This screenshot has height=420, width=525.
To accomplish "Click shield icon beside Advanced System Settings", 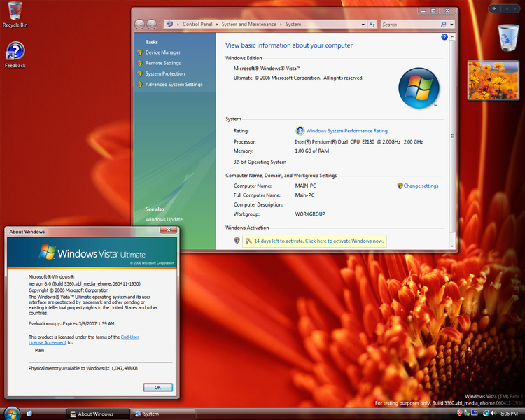I will 139,85.
